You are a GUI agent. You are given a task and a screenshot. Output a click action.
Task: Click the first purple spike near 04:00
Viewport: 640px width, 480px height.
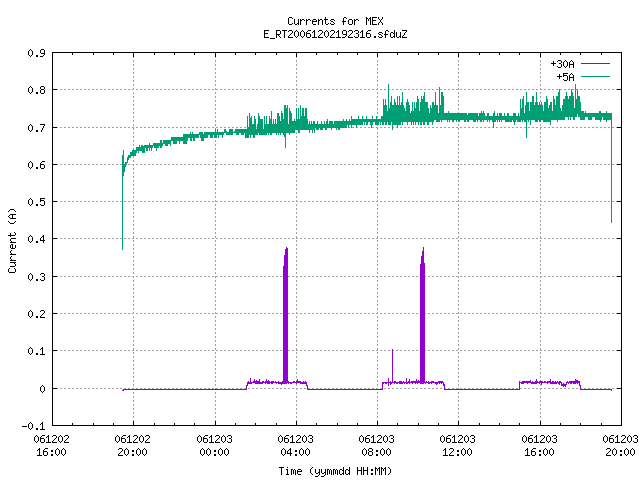tap(285, 314)
